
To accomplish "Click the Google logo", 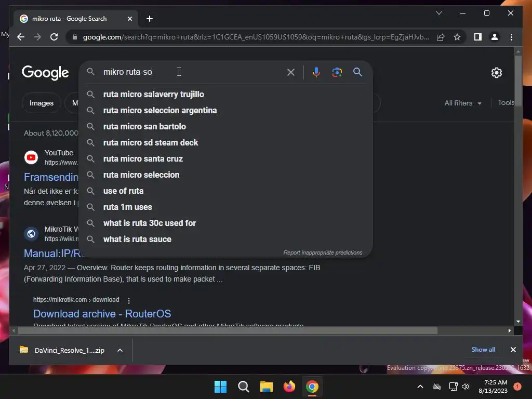I will [45, 73].
